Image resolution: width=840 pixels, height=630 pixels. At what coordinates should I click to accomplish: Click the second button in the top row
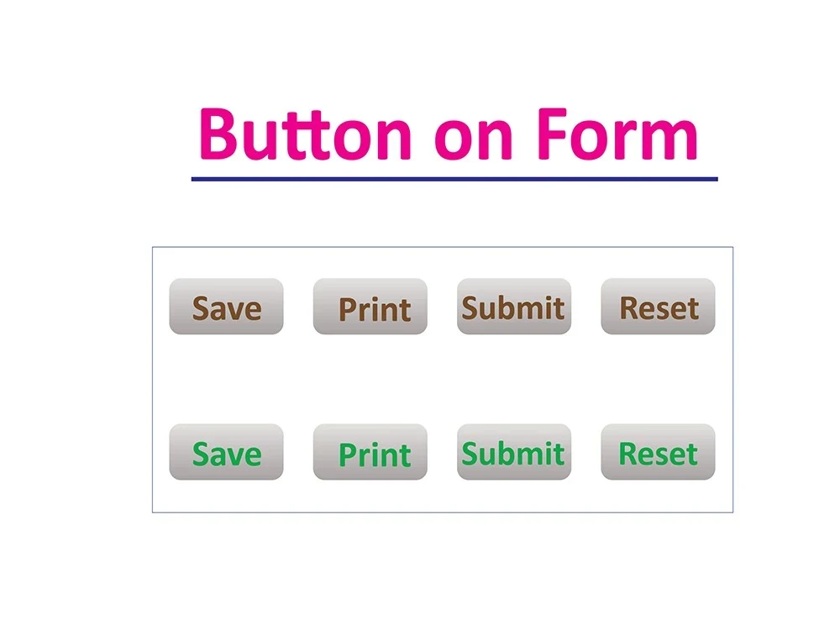click(x=370, y=307)
